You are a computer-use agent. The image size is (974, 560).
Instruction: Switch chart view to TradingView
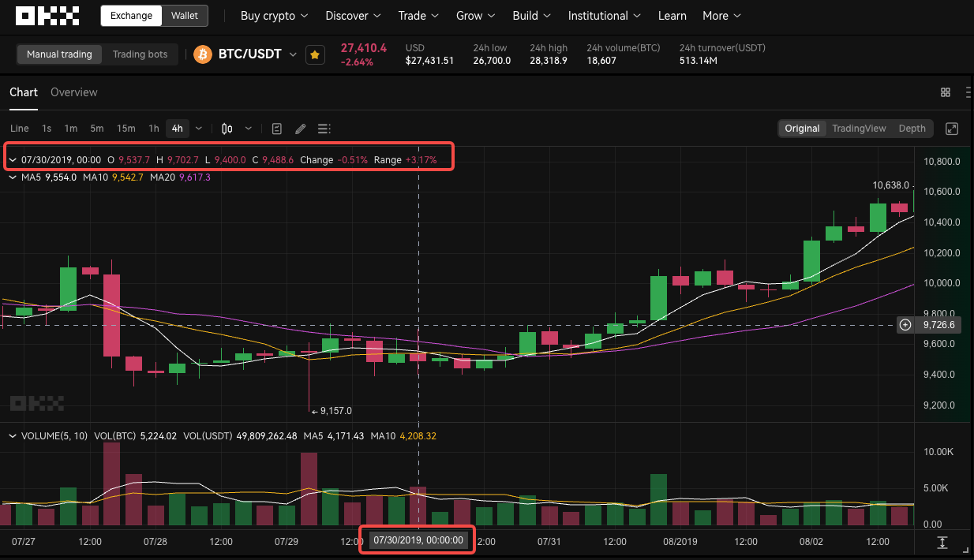pos(859,129)
